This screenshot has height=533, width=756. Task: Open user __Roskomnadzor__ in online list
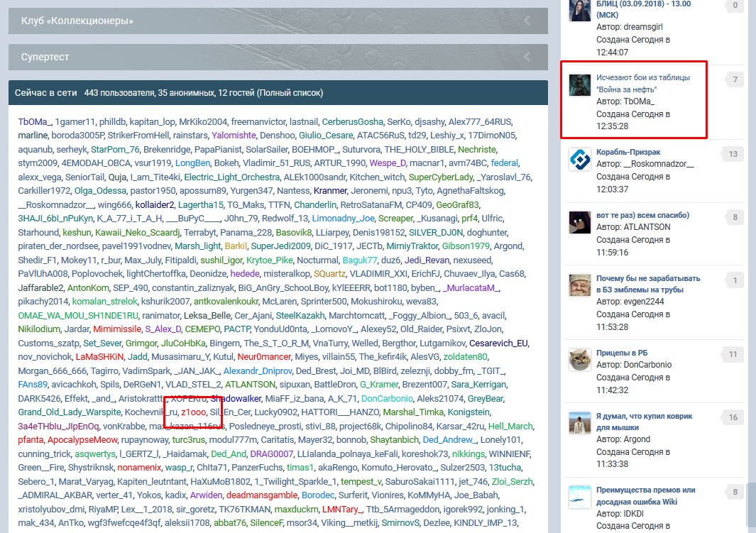(x=56, y=205)
